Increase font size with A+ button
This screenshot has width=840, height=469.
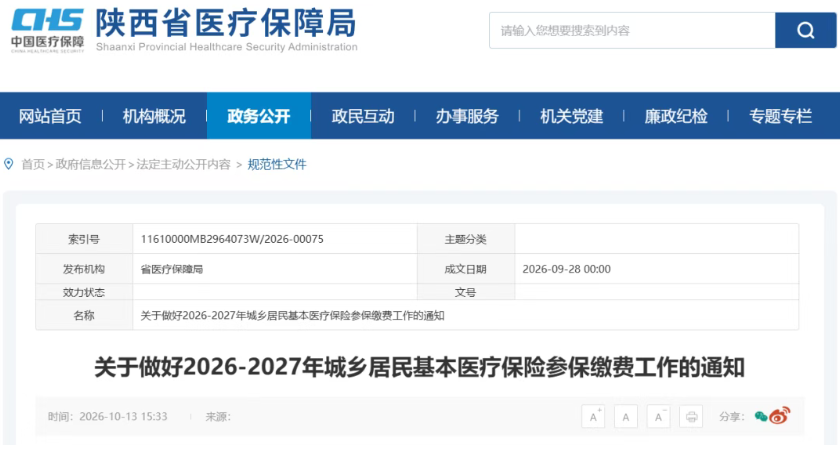coord(593,416)
